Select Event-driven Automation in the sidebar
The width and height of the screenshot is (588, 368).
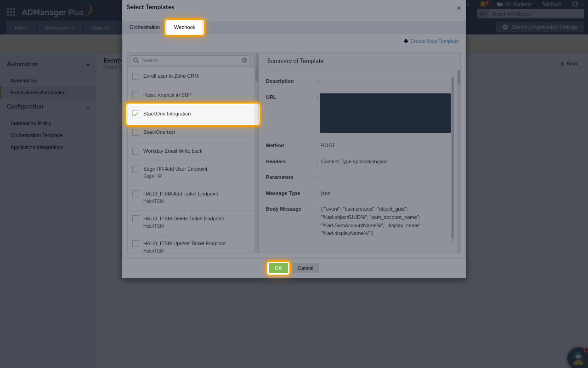(x=48, y=92)
